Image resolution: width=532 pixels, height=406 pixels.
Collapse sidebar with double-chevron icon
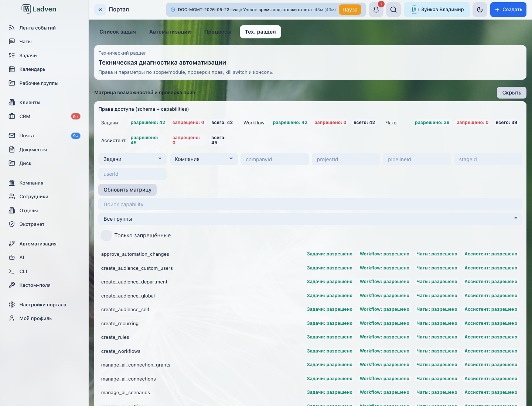coord(100,10)
